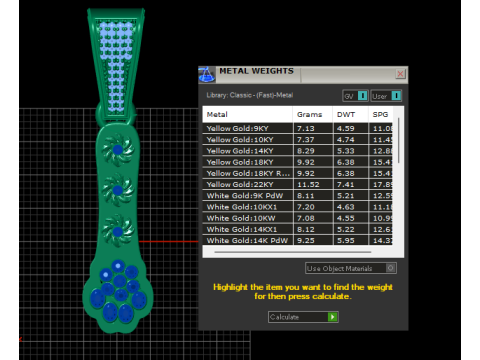This screenshot has width=480, height=360.
Task: Click the middle swirl flower gem on pendant
Action: (x=118, y=190)
